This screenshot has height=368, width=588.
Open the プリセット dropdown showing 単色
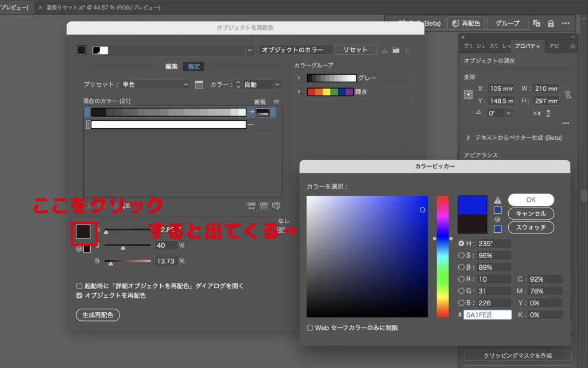pos(154,85)
